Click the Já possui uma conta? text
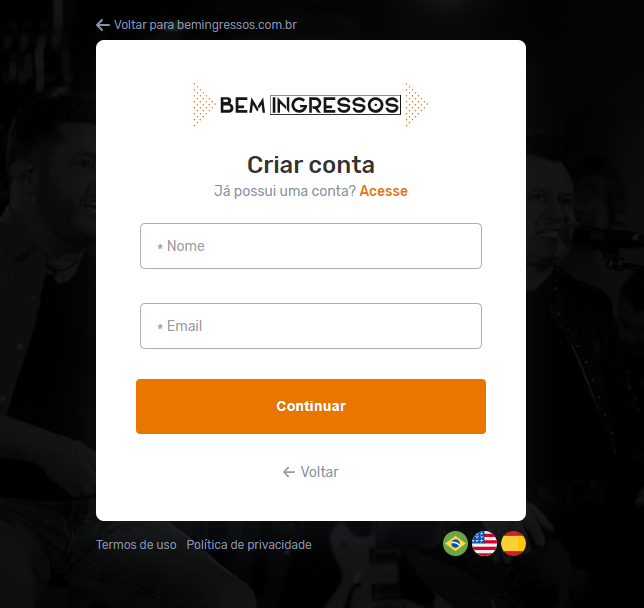The width and height of the screenshot is (644, 608). (285, 191)
